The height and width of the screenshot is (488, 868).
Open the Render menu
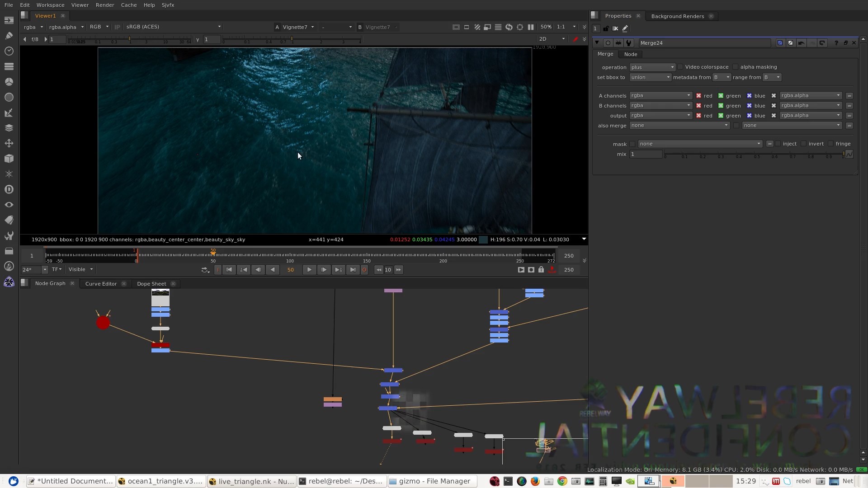click(105, 5)
